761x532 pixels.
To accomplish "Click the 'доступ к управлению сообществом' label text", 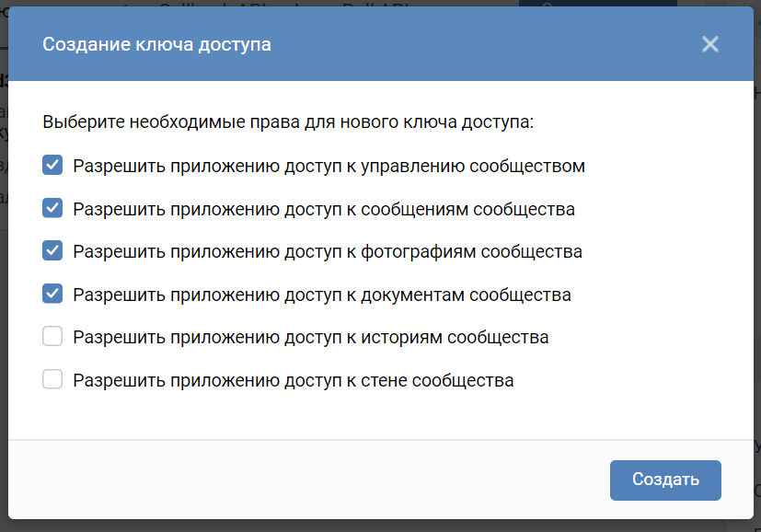I will [x=329, y=167].
